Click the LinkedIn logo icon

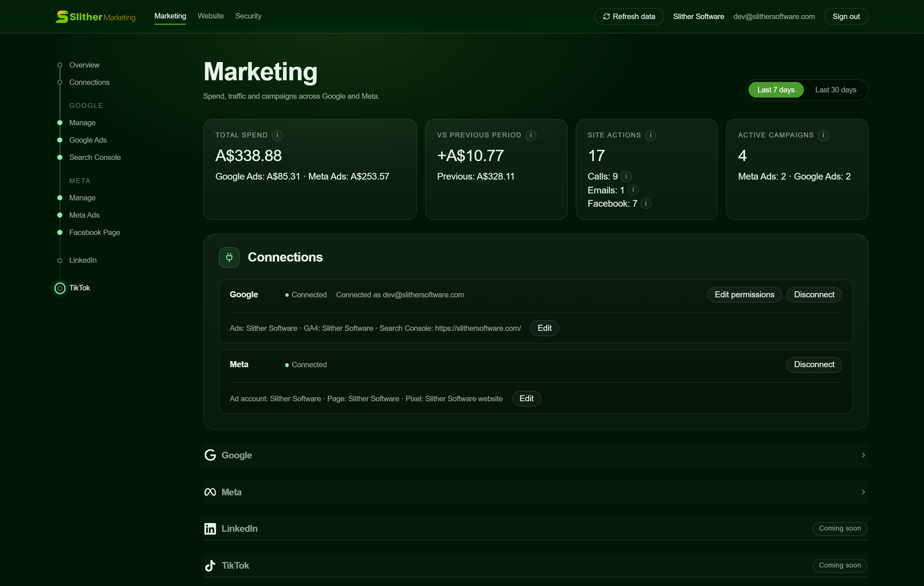coord(210,529)
